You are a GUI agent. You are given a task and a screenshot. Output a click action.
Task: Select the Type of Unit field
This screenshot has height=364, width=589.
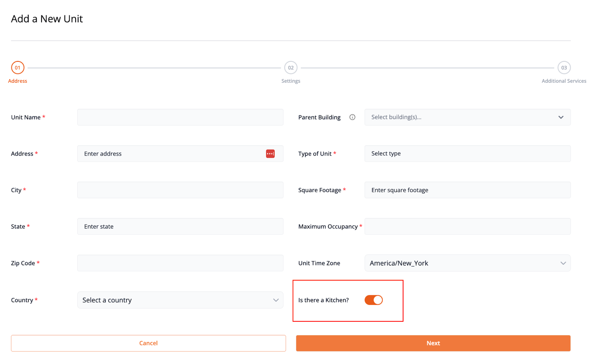point(467,154)
